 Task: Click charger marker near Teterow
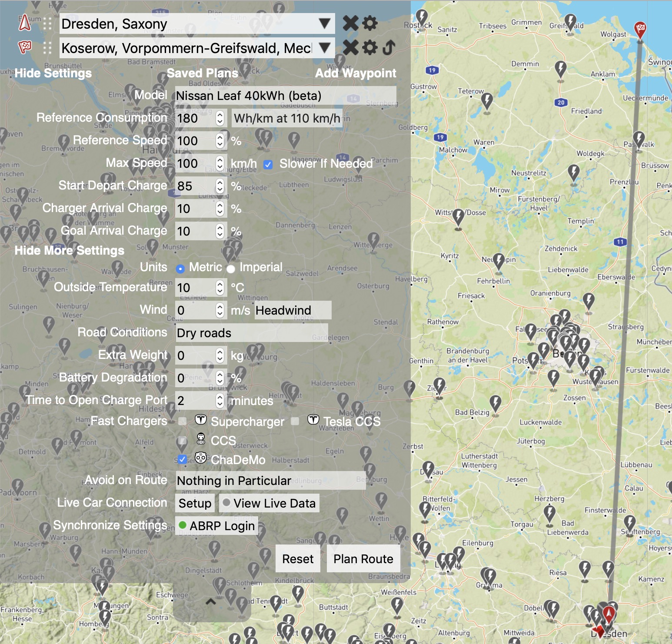[487, 101]
